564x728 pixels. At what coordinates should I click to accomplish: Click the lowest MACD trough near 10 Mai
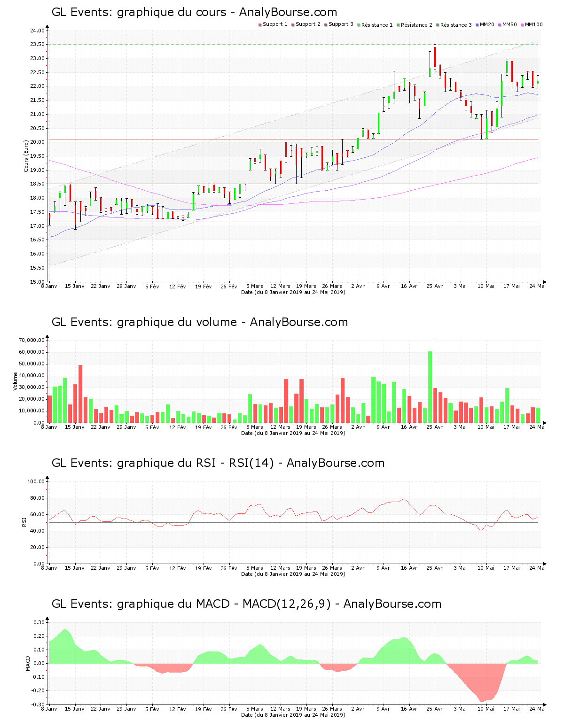coord(481,702)
